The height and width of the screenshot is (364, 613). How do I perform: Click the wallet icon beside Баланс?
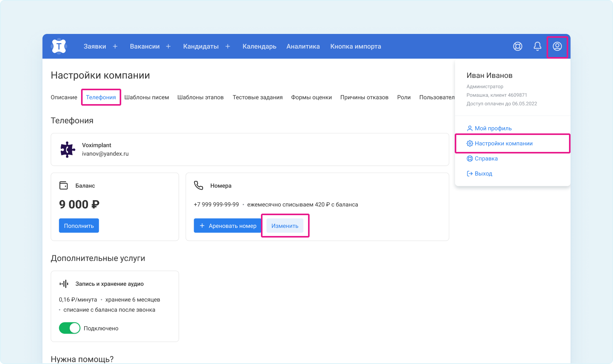click(64, 185)
